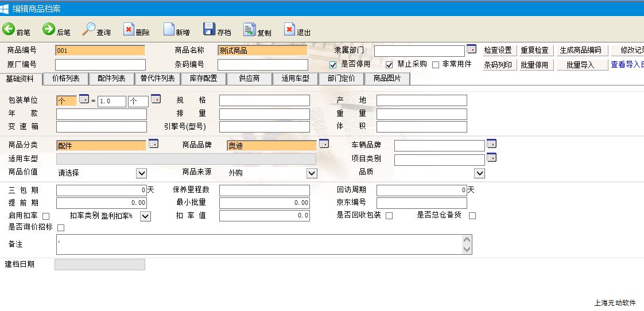Enable the 非常用件 checkbox
644x311 pixels.
point(436,65)
